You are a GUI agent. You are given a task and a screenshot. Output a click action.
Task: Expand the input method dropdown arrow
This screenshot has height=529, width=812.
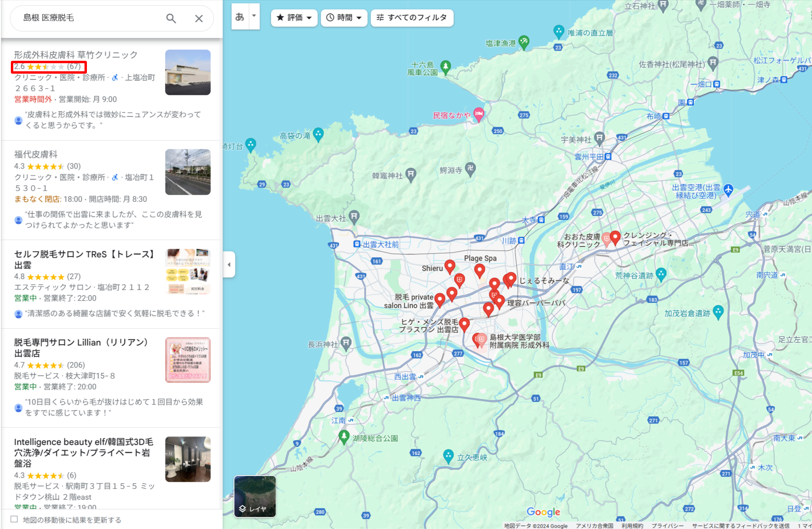pyautogui.click(x=254, y=17)
